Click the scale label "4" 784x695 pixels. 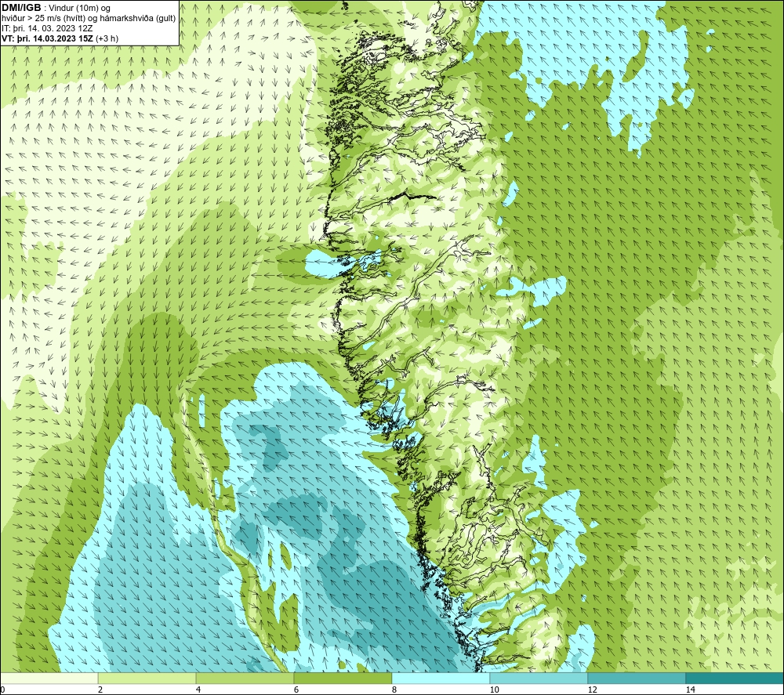pyautogui.click(x=198, y=690)
